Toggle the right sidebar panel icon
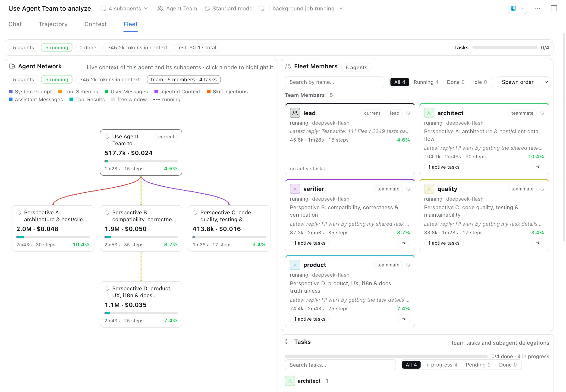566x392 pixels. (554, 8)
